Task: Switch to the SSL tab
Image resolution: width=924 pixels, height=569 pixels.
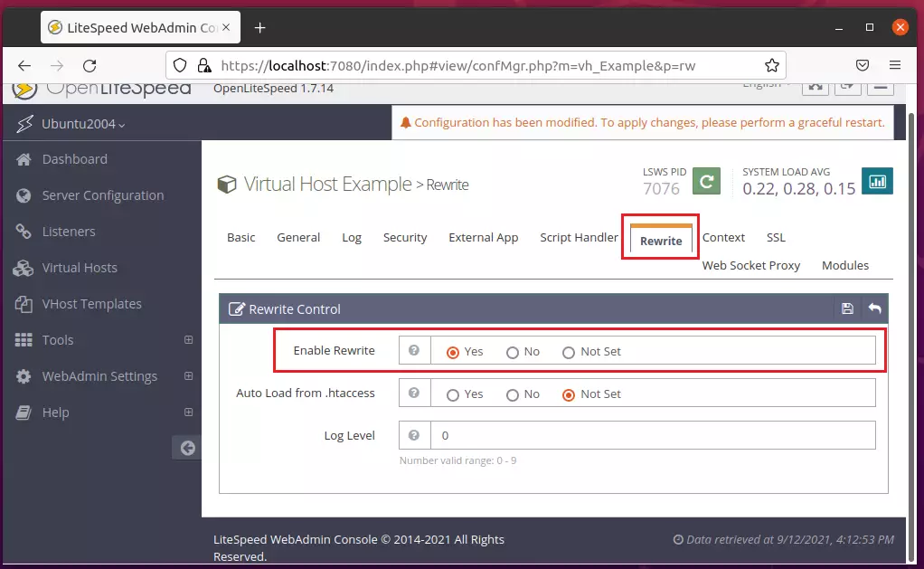Action: (776, 237)
